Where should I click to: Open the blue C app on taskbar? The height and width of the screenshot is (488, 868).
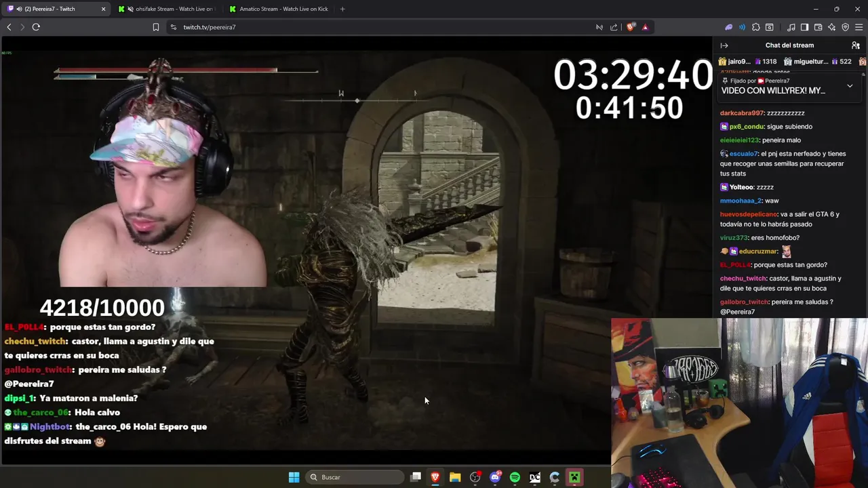pos(555,477)
